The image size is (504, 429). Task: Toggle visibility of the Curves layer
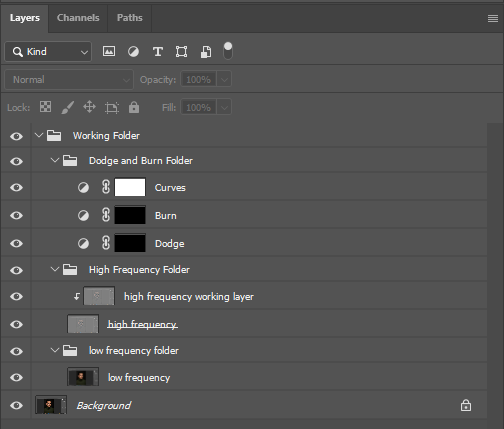click(x=16, y=187)
